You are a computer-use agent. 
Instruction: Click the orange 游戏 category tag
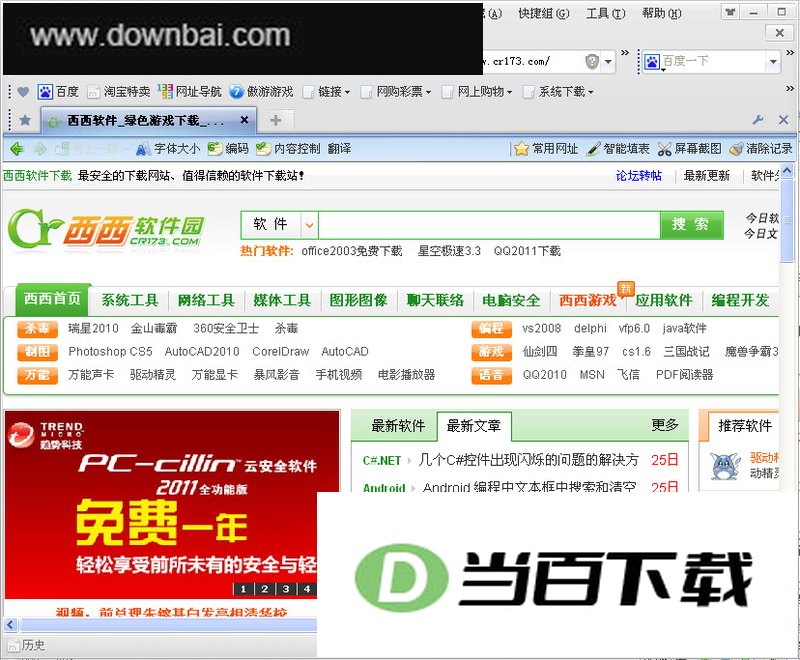(491, 351)
